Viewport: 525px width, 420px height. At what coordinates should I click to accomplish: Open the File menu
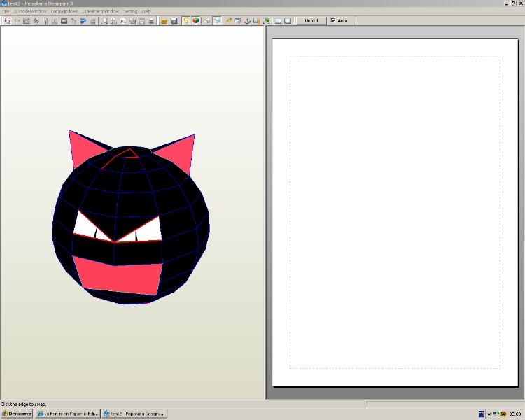pyautogui.click(x=6, y=11)
